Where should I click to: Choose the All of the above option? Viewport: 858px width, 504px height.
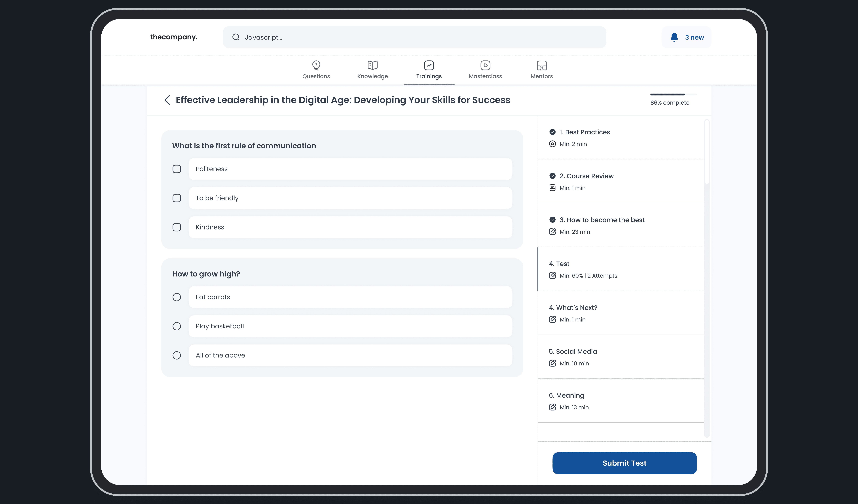coord(177,355)
